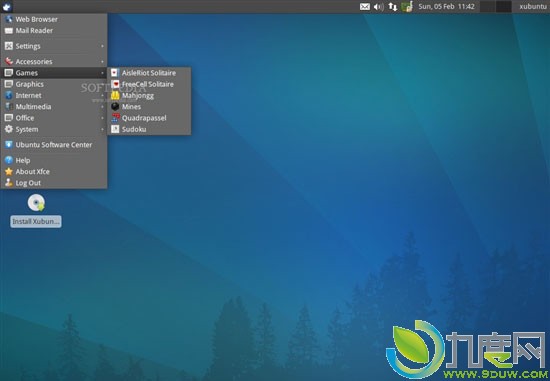Open About Xfce menu entry
The image size is (550, 381).
pos(54,172)
